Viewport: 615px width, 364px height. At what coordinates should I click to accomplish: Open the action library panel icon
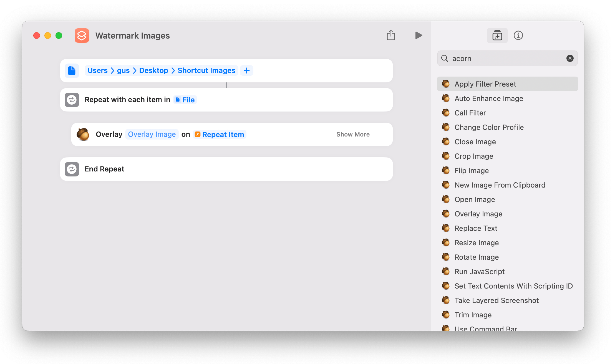point(497,36)
